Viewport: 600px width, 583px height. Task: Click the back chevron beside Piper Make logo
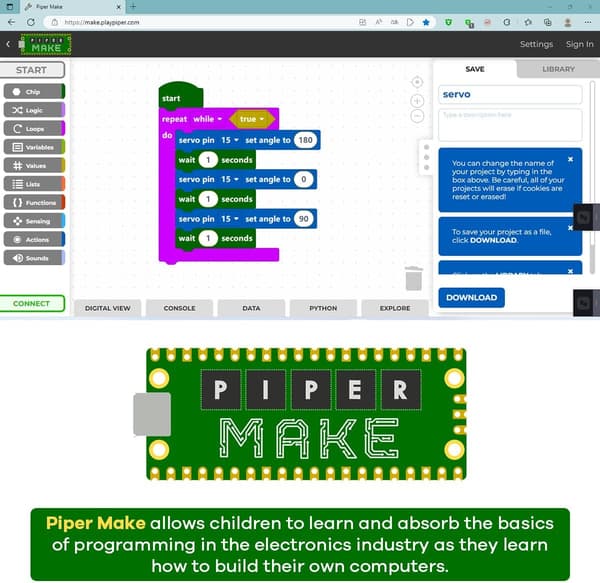pos(8,44)
